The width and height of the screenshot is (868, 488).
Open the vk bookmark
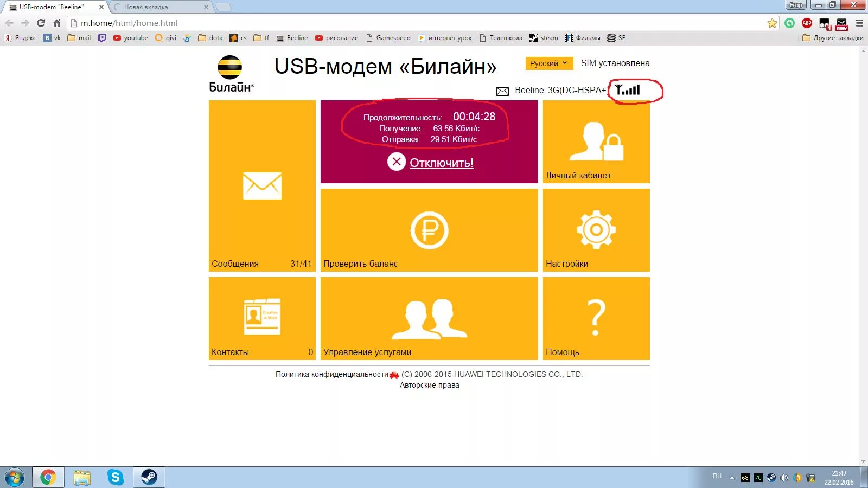[x=52, y=38]
